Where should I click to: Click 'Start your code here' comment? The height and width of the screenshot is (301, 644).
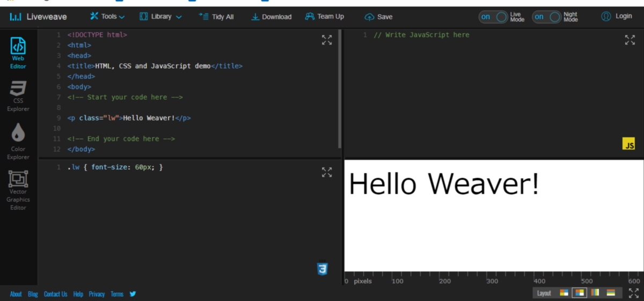coord(125,97)
